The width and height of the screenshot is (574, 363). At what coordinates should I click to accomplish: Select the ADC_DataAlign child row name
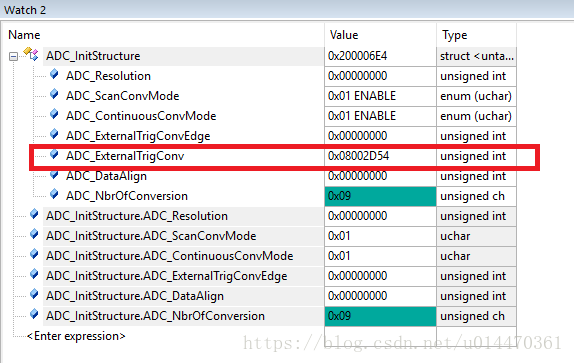106,176
